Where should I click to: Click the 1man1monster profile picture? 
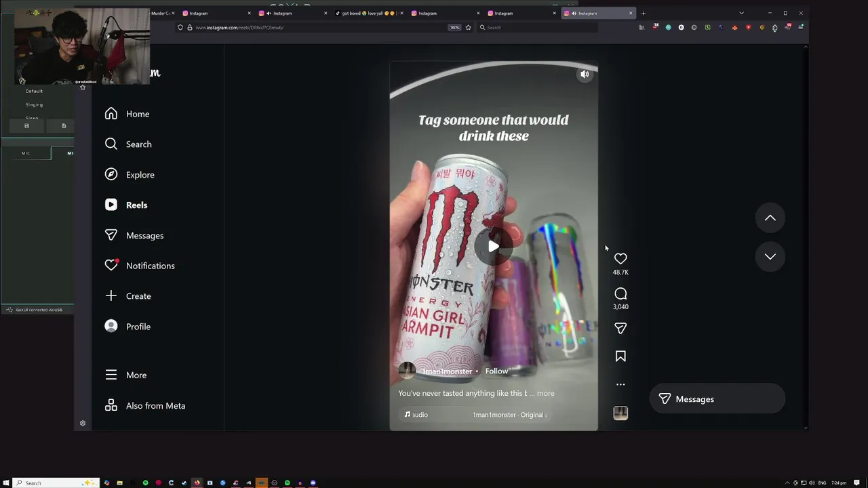(x=407, y=371)
